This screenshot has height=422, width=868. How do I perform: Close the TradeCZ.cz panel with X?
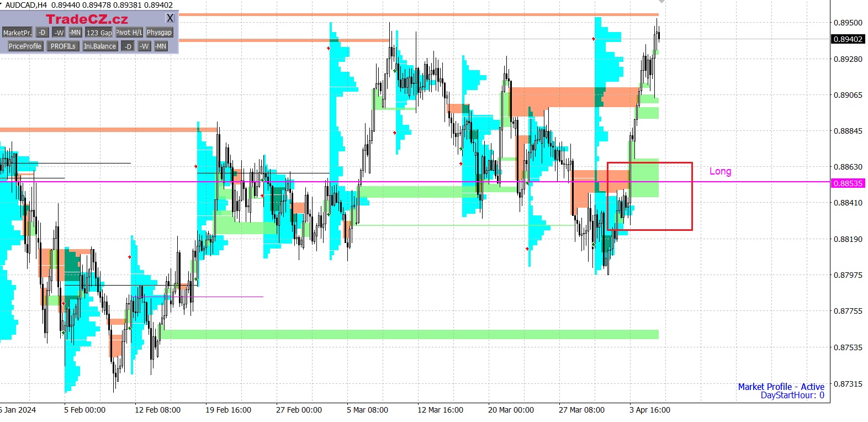[x=170, y=18]
